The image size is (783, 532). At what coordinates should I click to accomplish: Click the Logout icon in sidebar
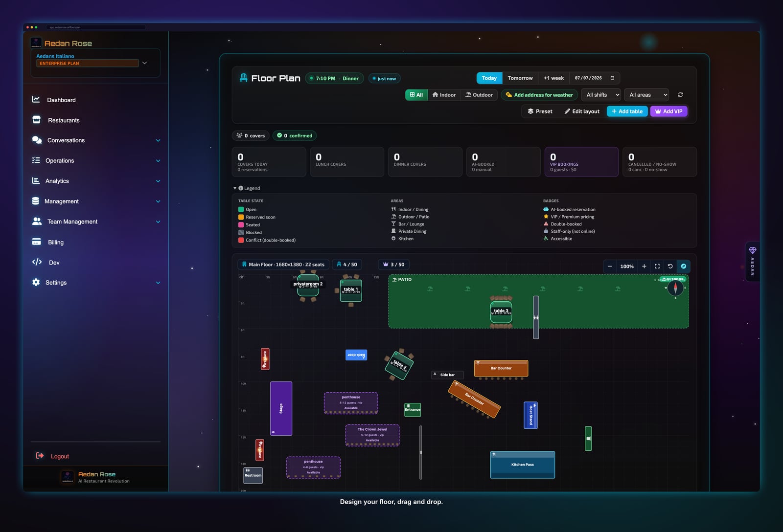coord(40,456)
